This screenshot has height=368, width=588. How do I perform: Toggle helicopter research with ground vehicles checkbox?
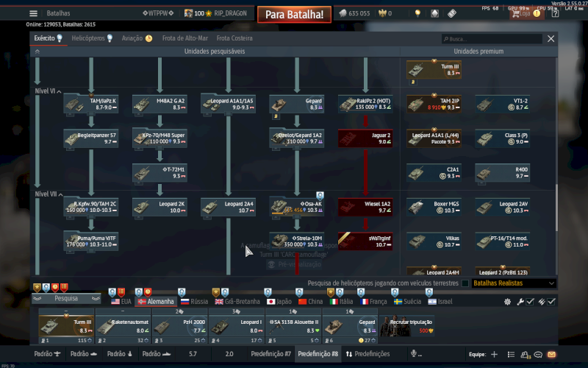[x=465, y=283]
